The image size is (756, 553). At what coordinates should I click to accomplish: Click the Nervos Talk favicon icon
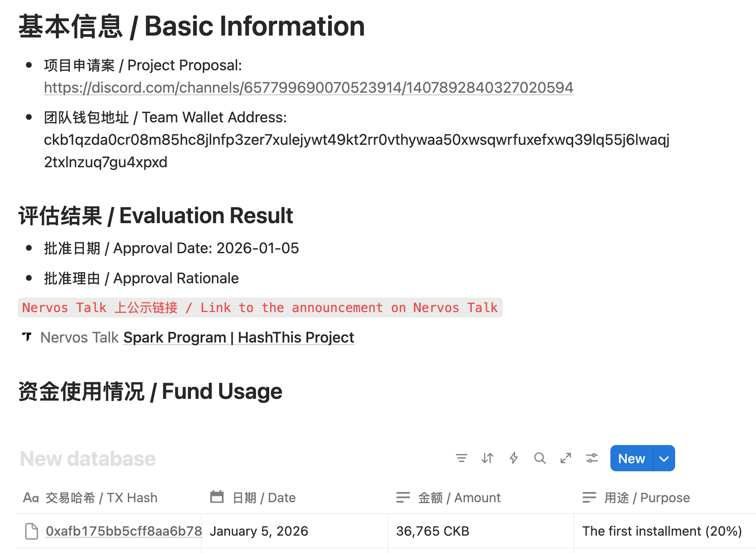27,337
